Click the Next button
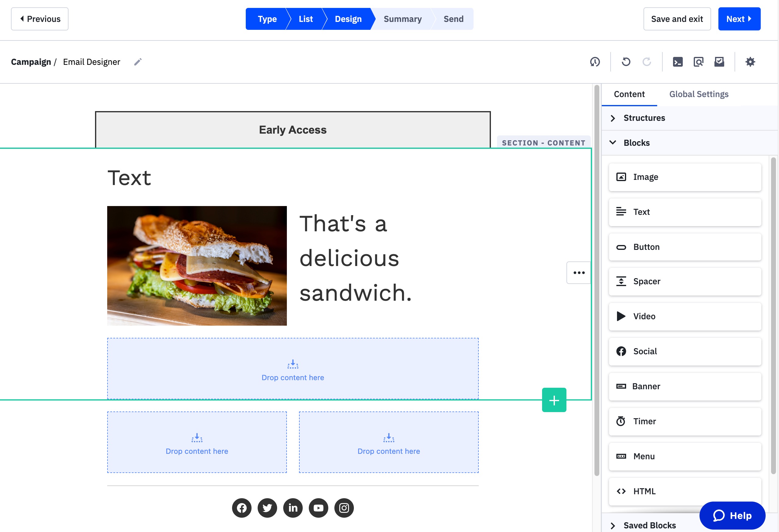This screenshot has width=779, height=532. click(739, 18)
